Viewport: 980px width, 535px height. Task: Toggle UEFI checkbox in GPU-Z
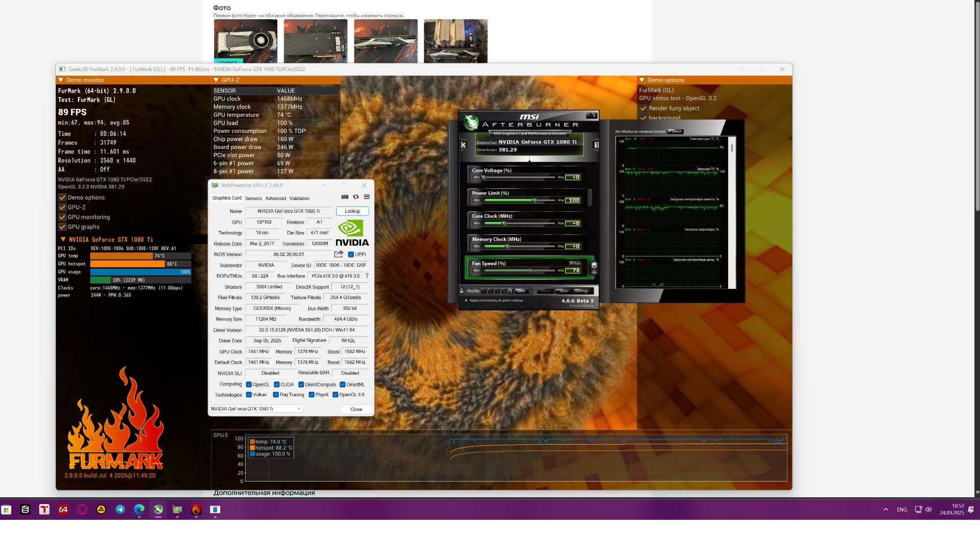click(351, 254)
